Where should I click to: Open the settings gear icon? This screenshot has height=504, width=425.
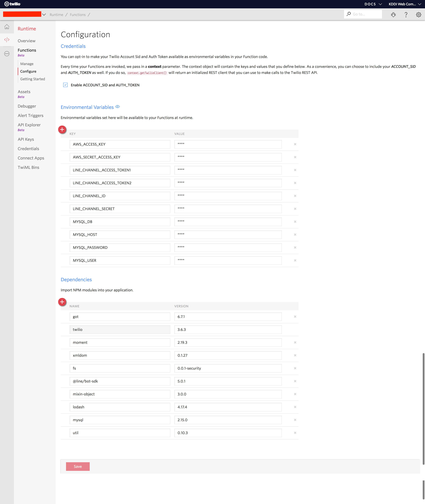pos(419,14)
